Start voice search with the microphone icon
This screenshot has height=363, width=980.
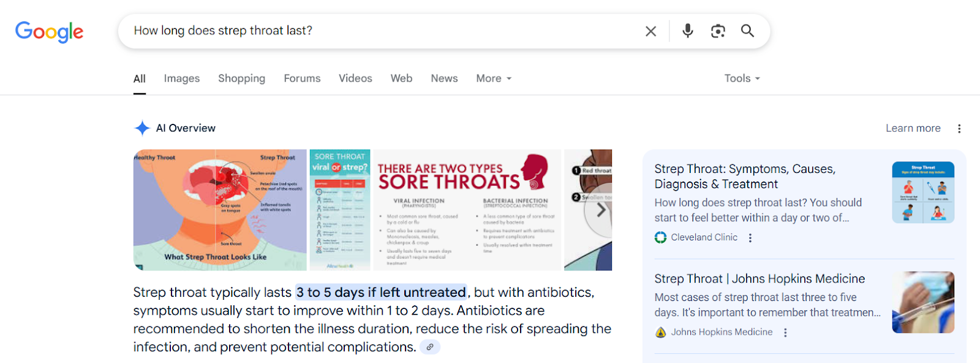688,31
